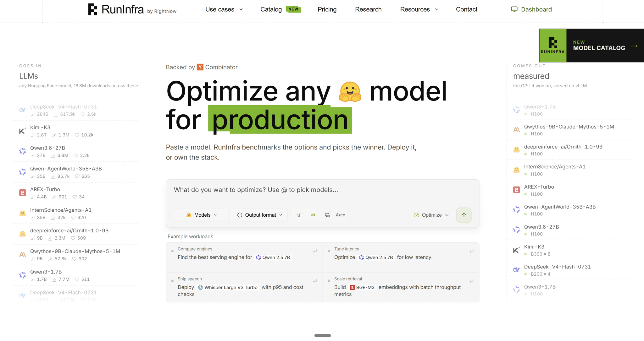
Task: Focus the 'What do you want to optimize?' input
Action: [x=323, y=190]
